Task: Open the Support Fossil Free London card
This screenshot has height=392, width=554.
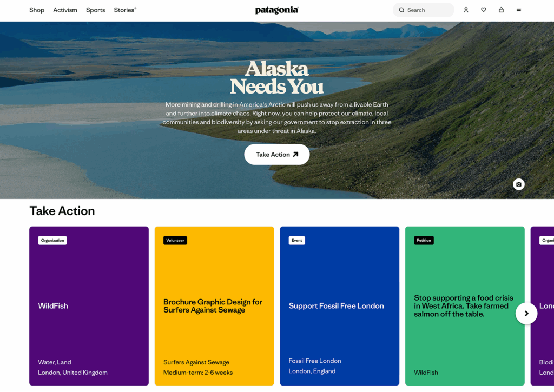Action: 340,306
